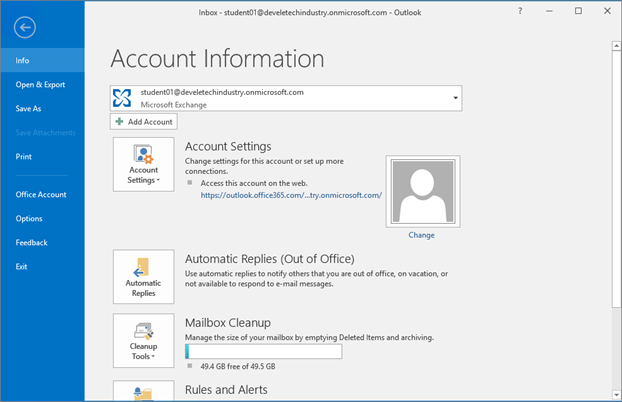622x402 pixels.
Task: Go to Print in the sidebar
Action: pyautogui.click(x=23, y=156)
